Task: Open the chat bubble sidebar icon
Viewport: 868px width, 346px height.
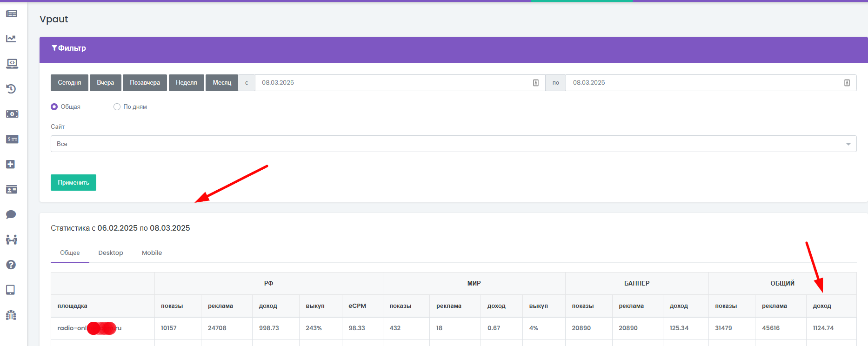Action: (11, 214)
